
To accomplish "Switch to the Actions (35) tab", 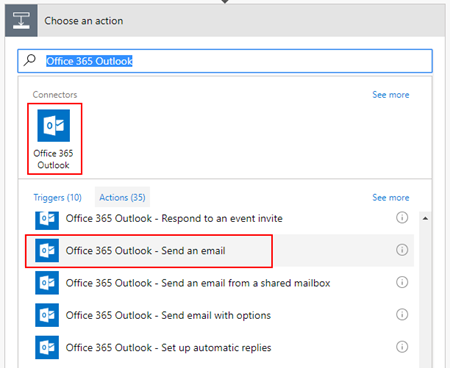I will 122,197.
